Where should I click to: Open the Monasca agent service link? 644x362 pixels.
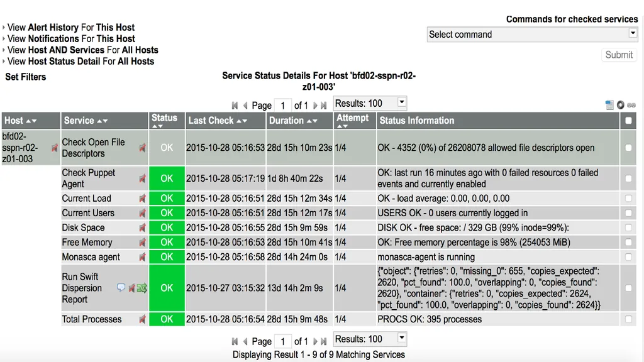tap(91, 257)
